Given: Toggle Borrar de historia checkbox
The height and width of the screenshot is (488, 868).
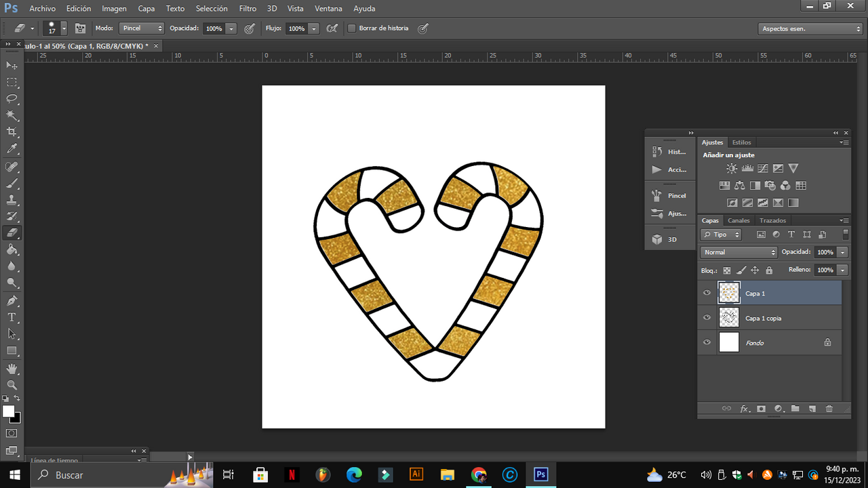Looking at the screenshot, I should 351,28.
